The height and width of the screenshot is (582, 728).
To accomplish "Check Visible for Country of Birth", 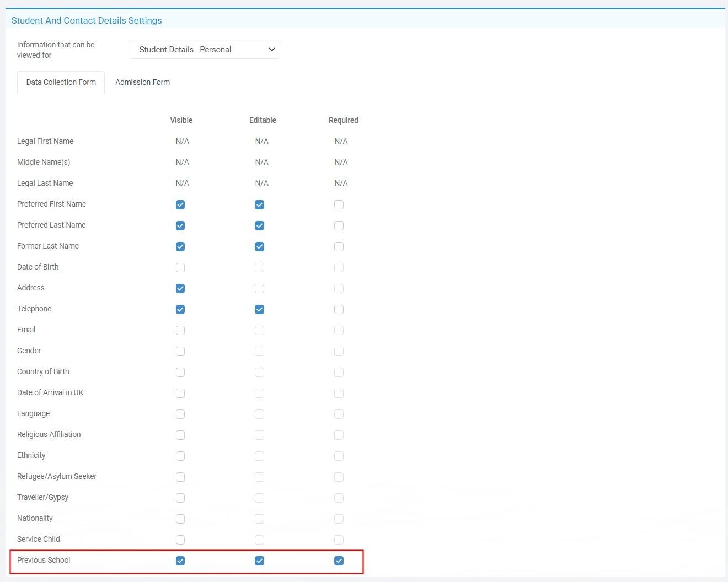I will coord(180,372).
